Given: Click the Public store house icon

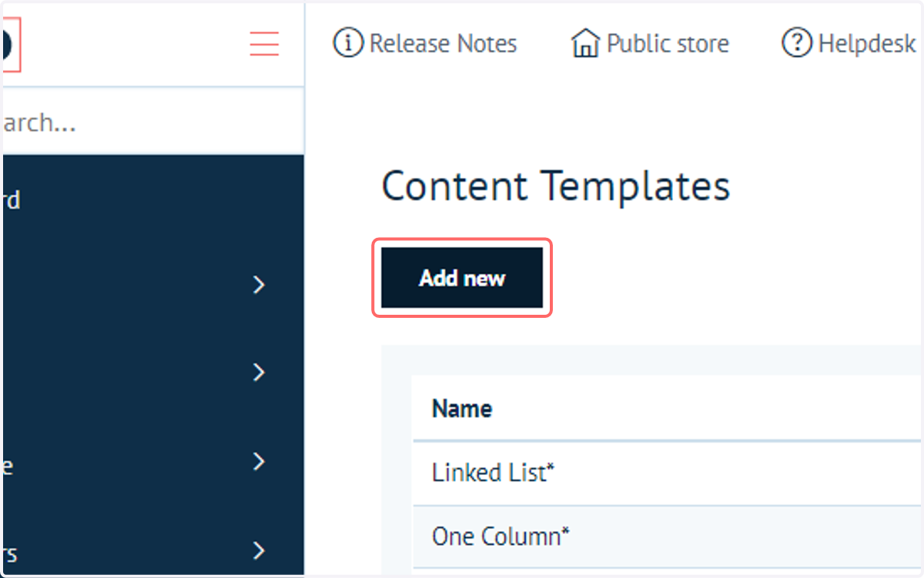Looking at the screenshot, I should 585,43.
